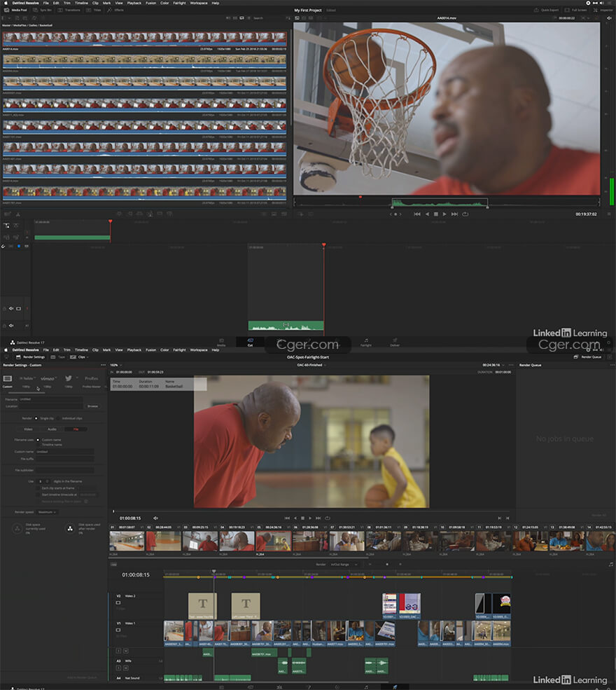616x690 pixels.
Task: Choose the Vimeo render preset
Action: point(48,379)
